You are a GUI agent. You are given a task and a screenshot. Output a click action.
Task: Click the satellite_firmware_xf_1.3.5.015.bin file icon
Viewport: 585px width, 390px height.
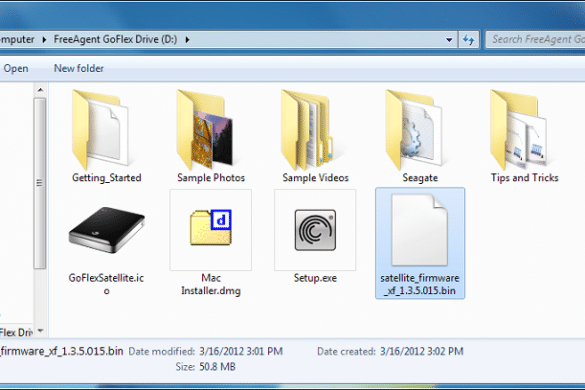(419, 230)
